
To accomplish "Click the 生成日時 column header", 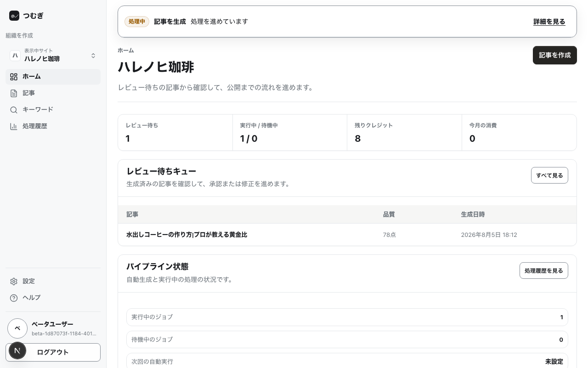I will pos(473,214).
